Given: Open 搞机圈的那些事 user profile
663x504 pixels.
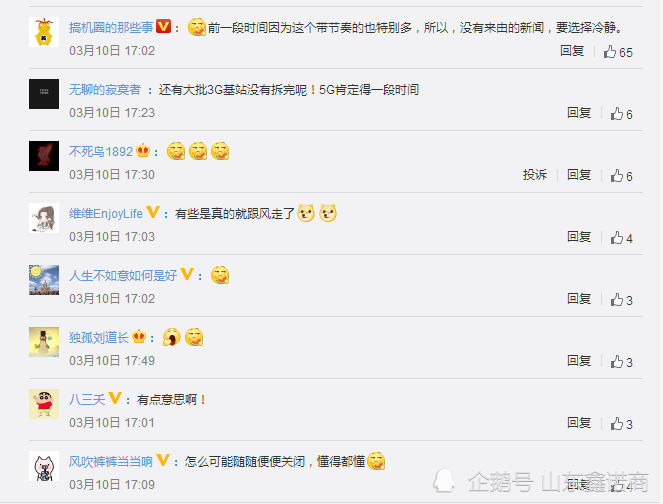Looking at the screenshot, I should click(x=111, y=27).
